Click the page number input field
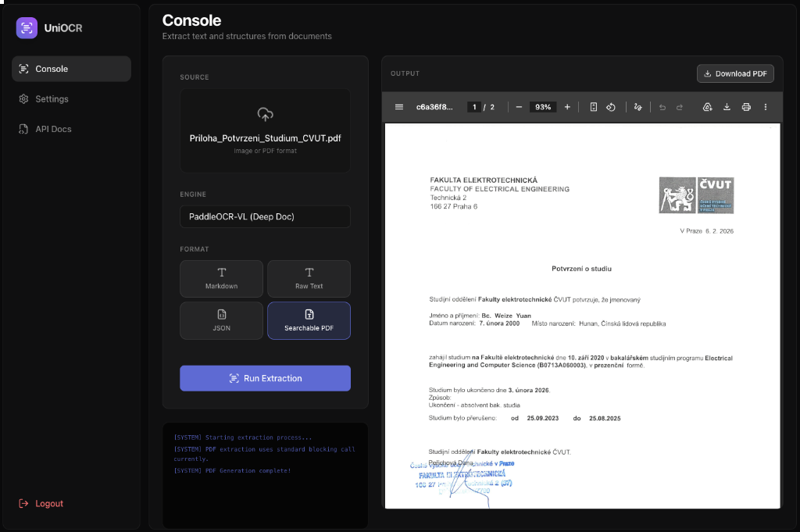Viewport: 800px width, 532px height. [474, 107]
